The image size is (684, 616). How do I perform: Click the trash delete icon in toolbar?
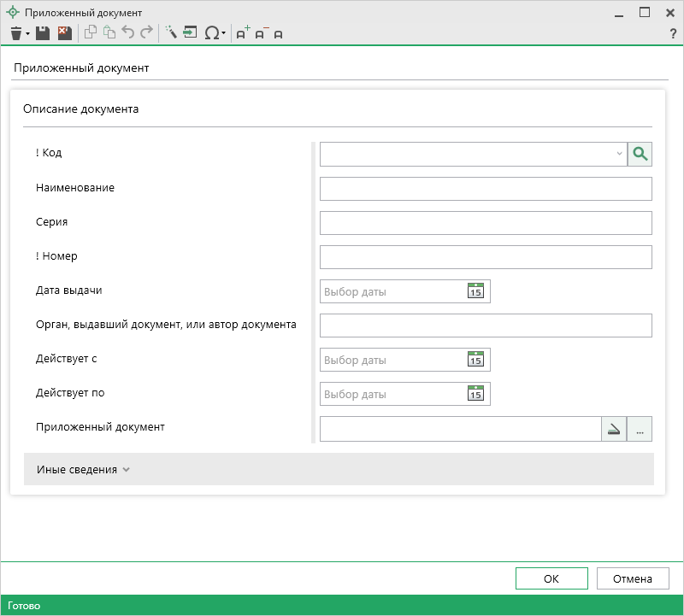coord(15,33)
